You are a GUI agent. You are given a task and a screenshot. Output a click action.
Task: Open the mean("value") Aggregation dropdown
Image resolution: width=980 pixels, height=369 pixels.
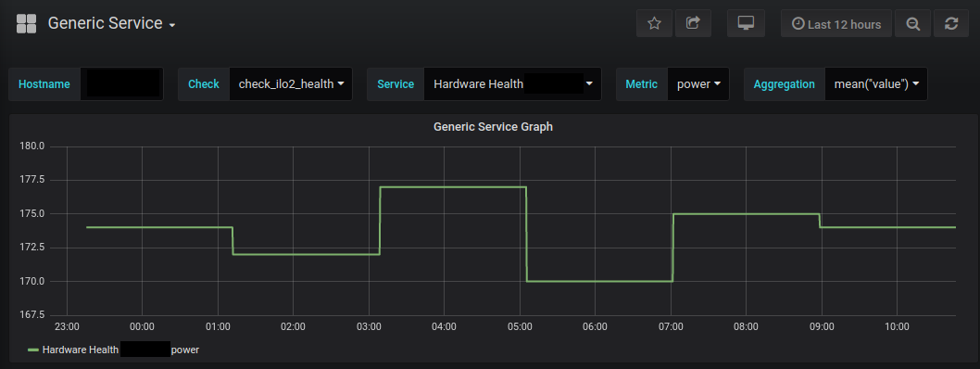click(x=875, y=83)
